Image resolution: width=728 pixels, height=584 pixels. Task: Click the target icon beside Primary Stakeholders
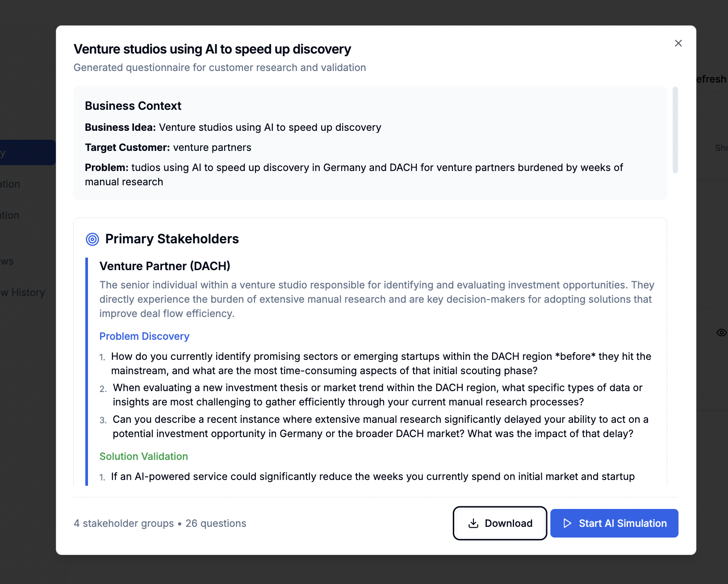point(92,239)
